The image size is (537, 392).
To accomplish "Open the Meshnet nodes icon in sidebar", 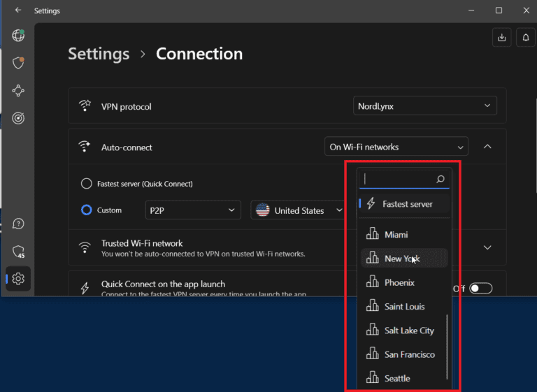I will click(x=18, y=91).
